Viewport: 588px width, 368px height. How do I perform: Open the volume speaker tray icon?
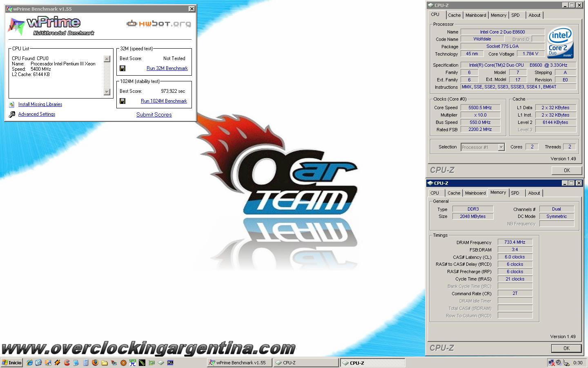click(559, 362)
